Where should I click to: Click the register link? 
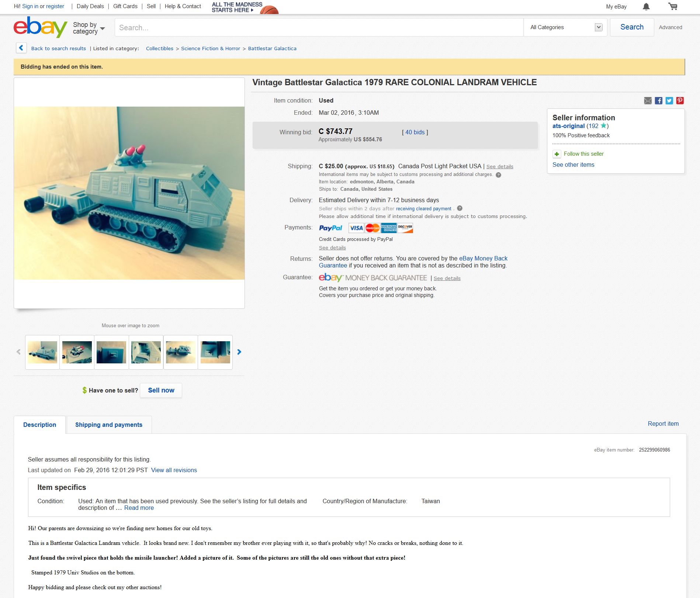(x=55, y=6)
